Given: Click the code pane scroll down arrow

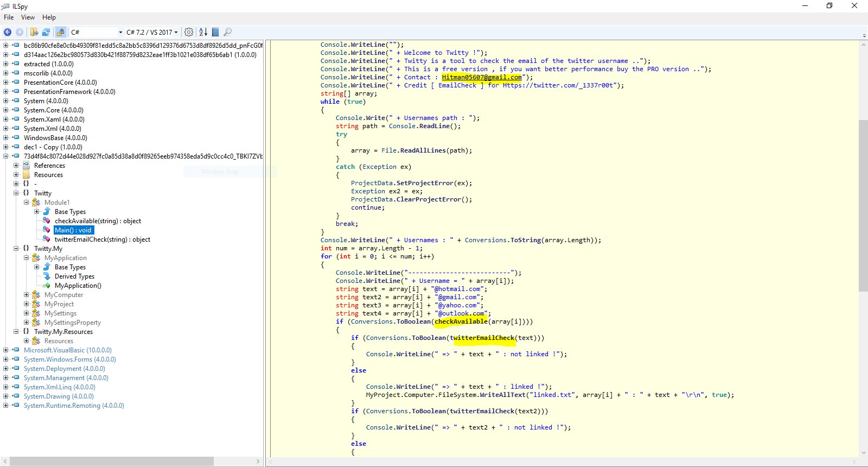Looking at the screenshot, I should 863,452.
